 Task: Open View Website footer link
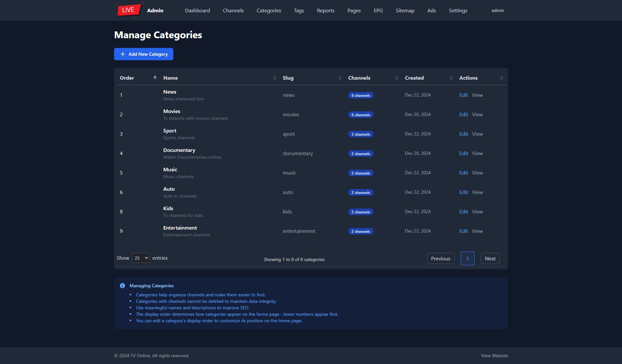click(x=494, y=356)
